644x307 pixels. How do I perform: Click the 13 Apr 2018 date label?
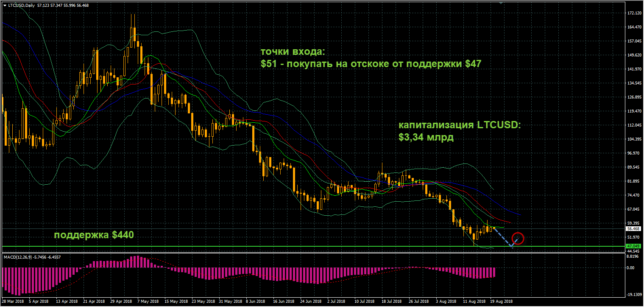(x=67, y=301)
